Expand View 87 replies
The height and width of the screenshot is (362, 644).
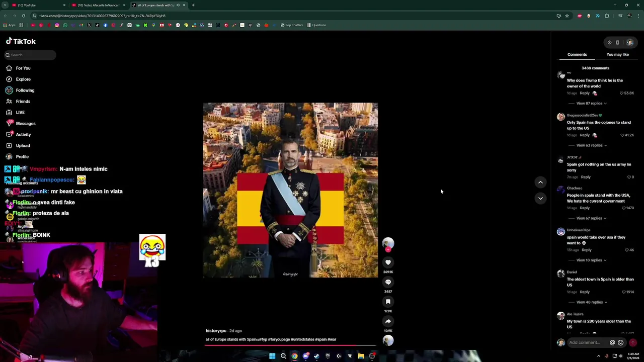point(591,104)
